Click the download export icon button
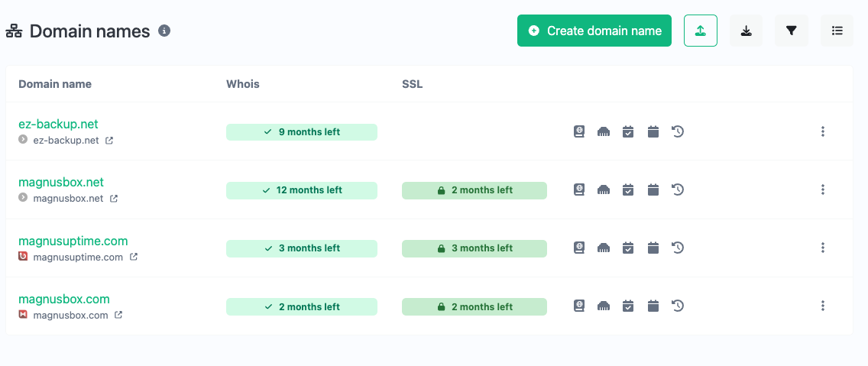868x366 pixels. pyautogui.click(x=747, y=31)
